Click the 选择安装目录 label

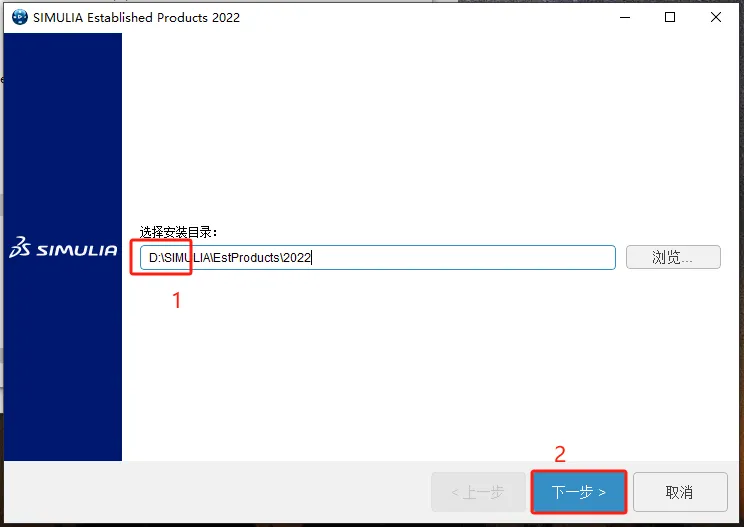pyautogui.click(x=178, y=232)
